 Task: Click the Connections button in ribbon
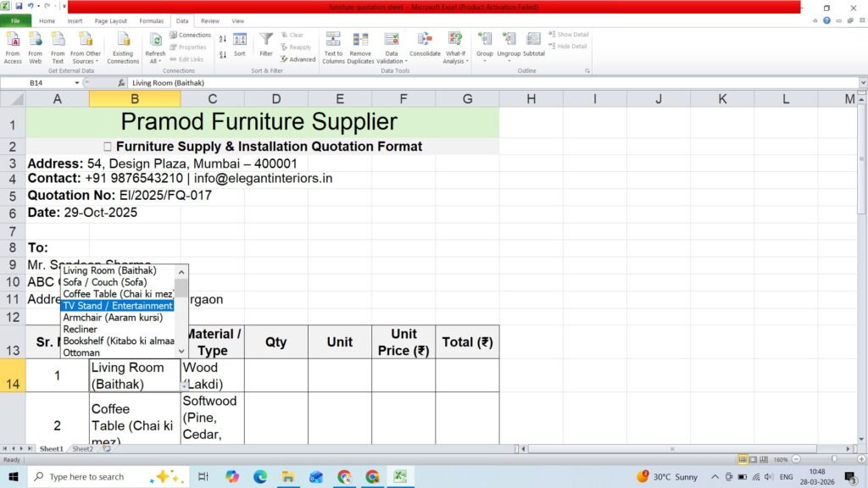[191, 35]
